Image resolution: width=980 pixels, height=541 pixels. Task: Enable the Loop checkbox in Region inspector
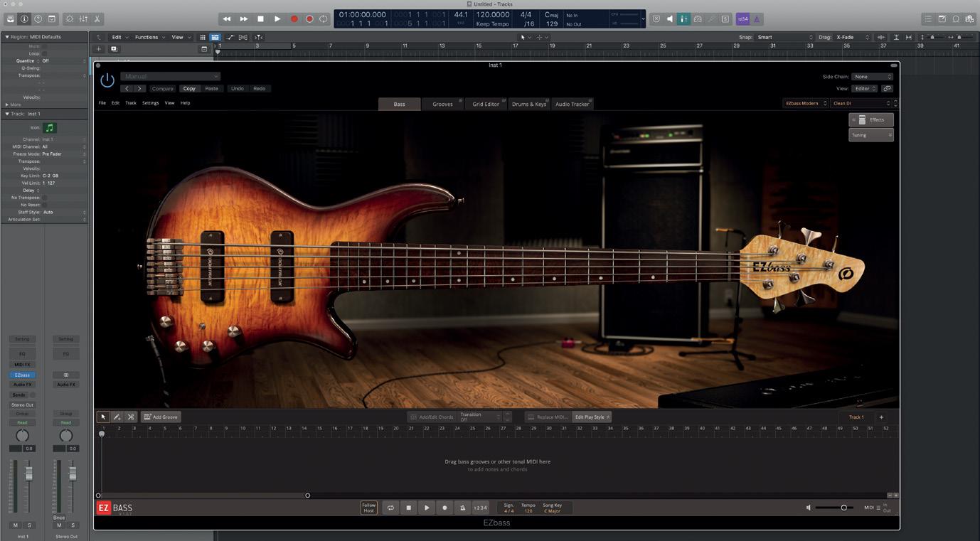pyautogui.click(x=44, y=53)
